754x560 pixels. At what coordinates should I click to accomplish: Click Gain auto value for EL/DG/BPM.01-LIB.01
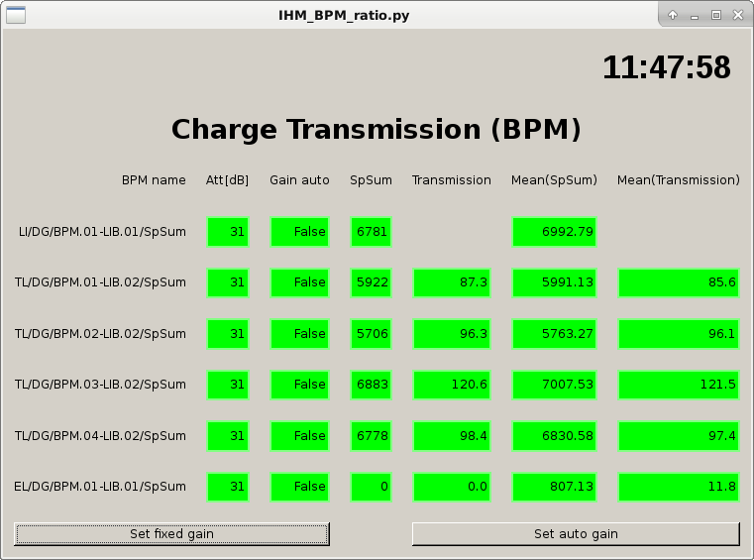coord(299,487)
